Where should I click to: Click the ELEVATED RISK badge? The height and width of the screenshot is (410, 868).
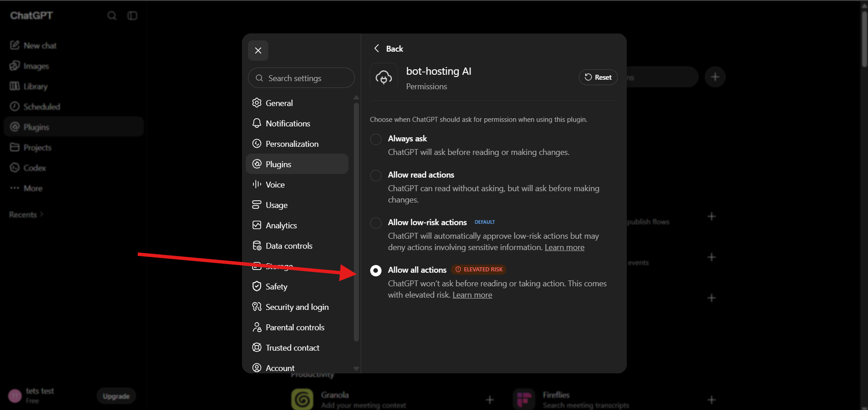coord(479,270)
